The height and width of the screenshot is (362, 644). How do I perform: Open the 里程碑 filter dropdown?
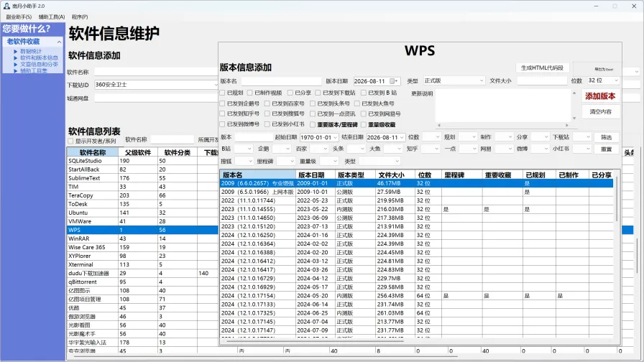(286, 162)
